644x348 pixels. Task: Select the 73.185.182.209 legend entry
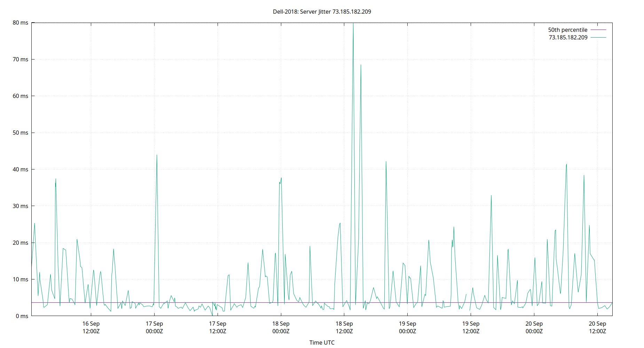point(567,38)
